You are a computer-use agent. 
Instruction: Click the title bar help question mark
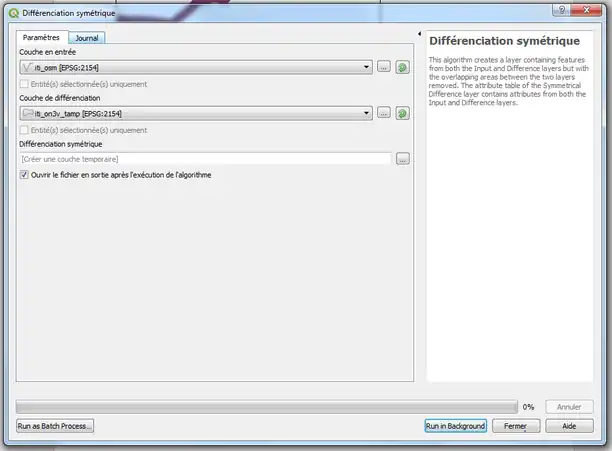(563, 10)
